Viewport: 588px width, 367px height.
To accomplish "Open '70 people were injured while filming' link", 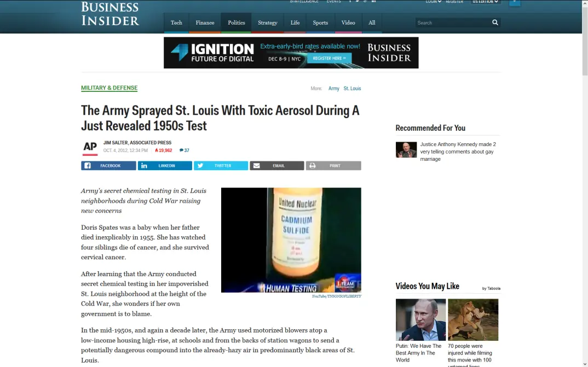I will tap(470, 355).
